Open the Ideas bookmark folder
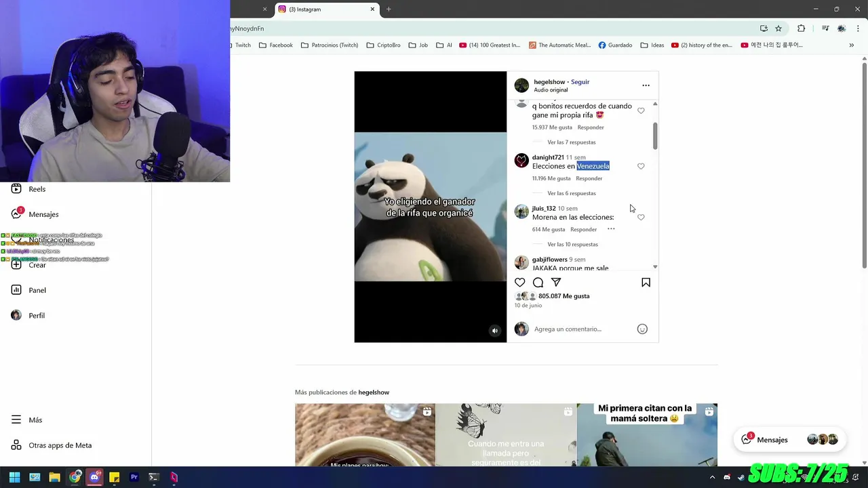The width and height of the screenshot is (868, 488). click(652, 45)
